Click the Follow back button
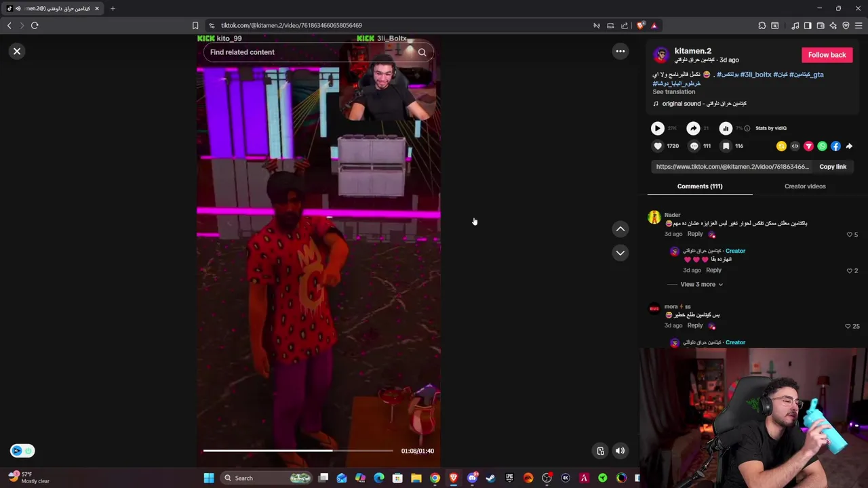 click(827, 55)
